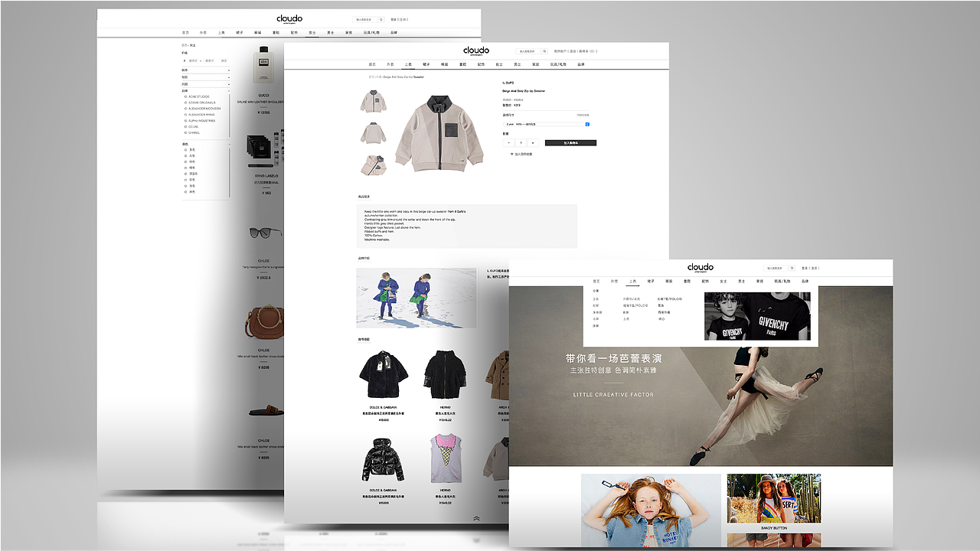Viewport: 980px width, 551px height.
Task: Increase quantity with plus button
Action: tap(533, 142)
